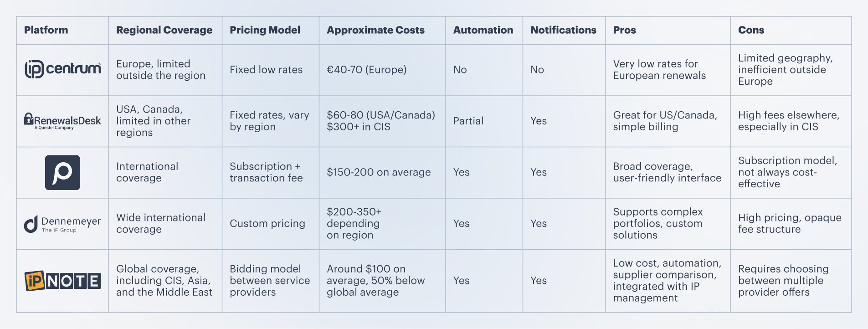Screen dimensions: 868x329
Task: Select the Bidding model pricing cell
Action: 270,281
